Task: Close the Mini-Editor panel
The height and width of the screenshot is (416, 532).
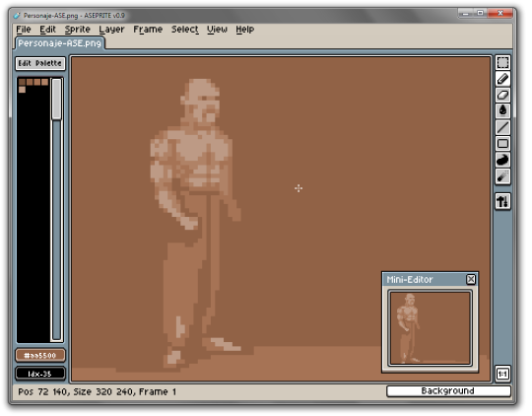Action: (x=471, y=280)
